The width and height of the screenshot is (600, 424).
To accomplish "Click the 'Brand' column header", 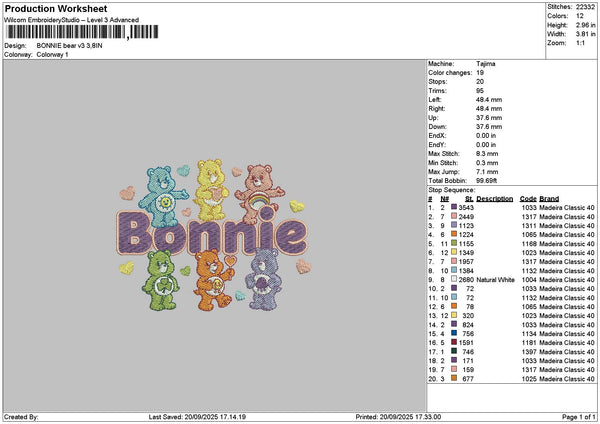I will tap(549, 199).
